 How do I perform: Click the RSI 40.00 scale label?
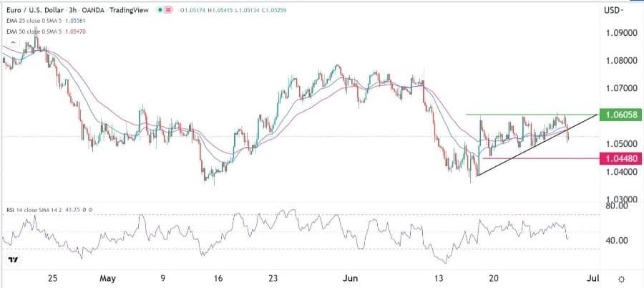[616, 240]
